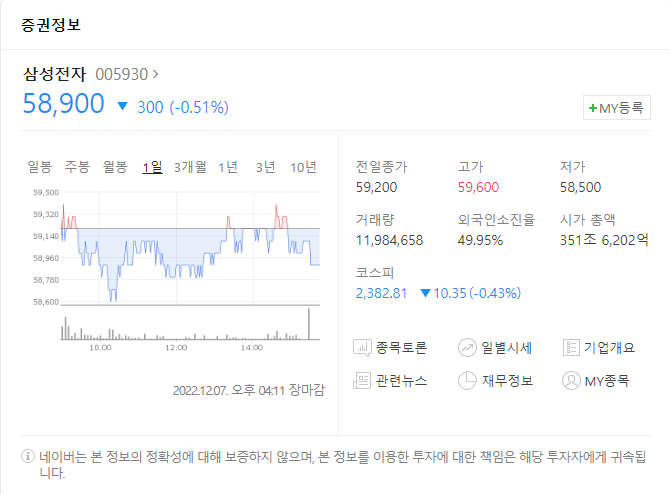
Task: Click the +MY등록 button
Action: (x=617, y=108)
